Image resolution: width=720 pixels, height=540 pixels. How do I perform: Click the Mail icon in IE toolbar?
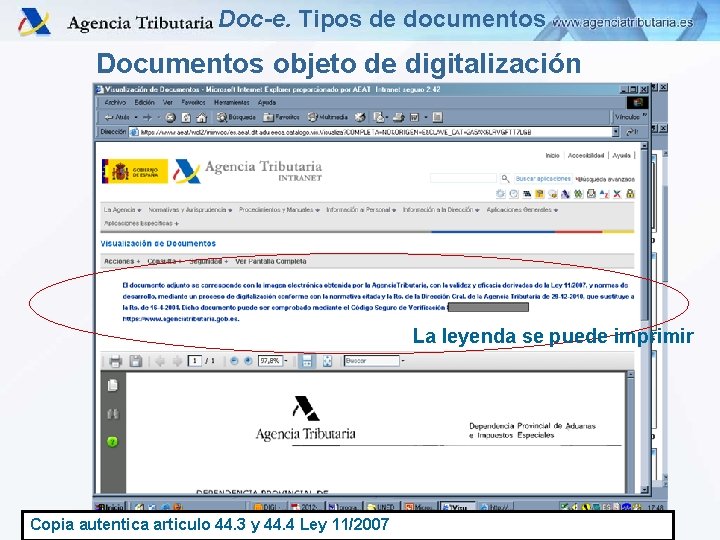pos(379,118)
